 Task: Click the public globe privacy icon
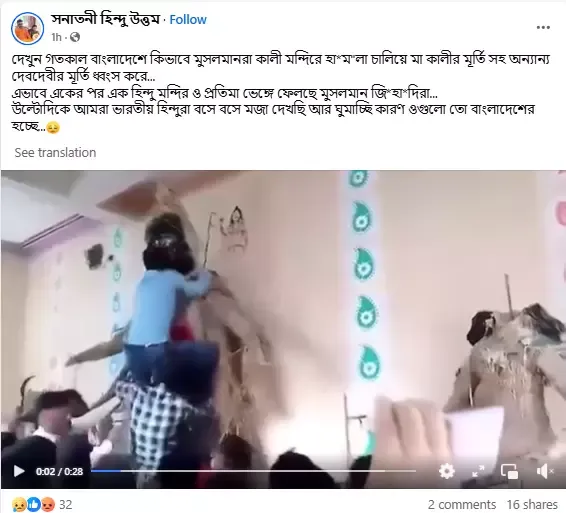click(x=75, y=37)
